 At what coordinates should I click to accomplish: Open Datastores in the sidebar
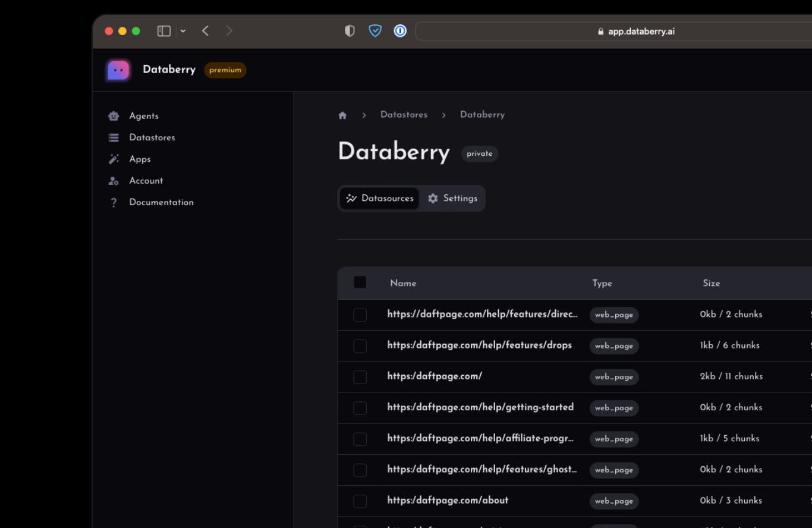pyautogui.click(x=152, y=137)
